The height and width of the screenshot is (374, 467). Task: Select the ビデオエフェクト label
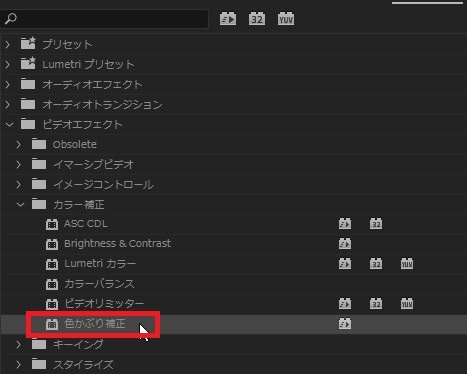coord(82,124)
